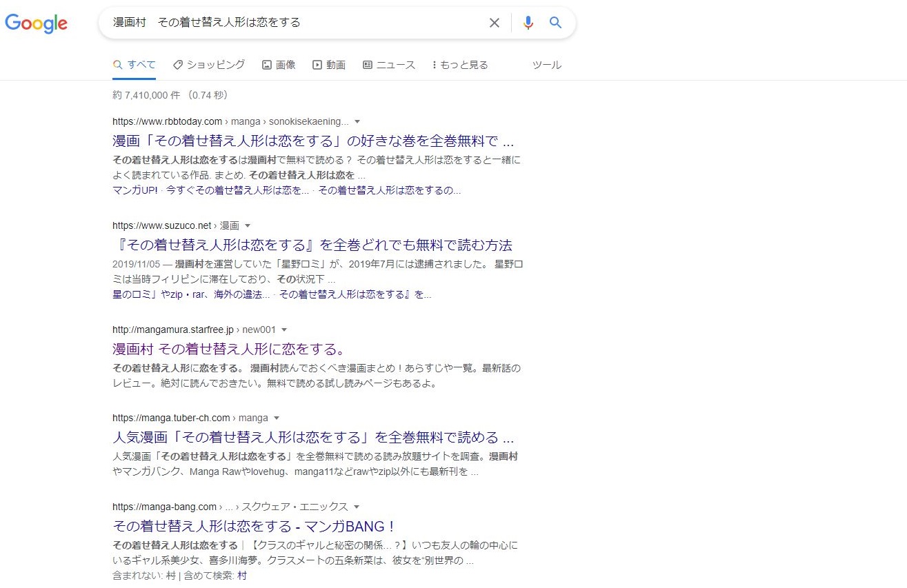This screenshot has width=907, height=588.
Task: Expand the arrow next to mangamura.starfree.jp URL
Action: point(284,330)
